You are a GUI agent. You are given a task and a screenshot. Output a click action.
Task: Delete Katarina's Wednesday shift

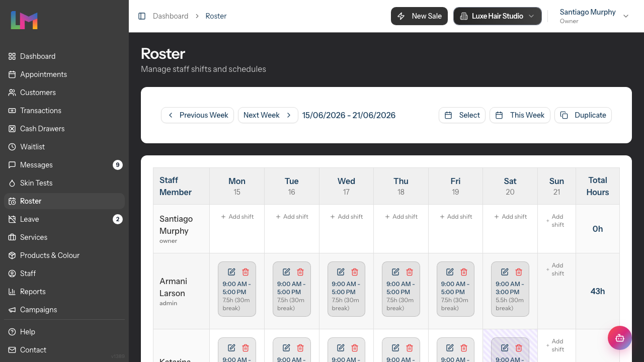click(355, 348)
